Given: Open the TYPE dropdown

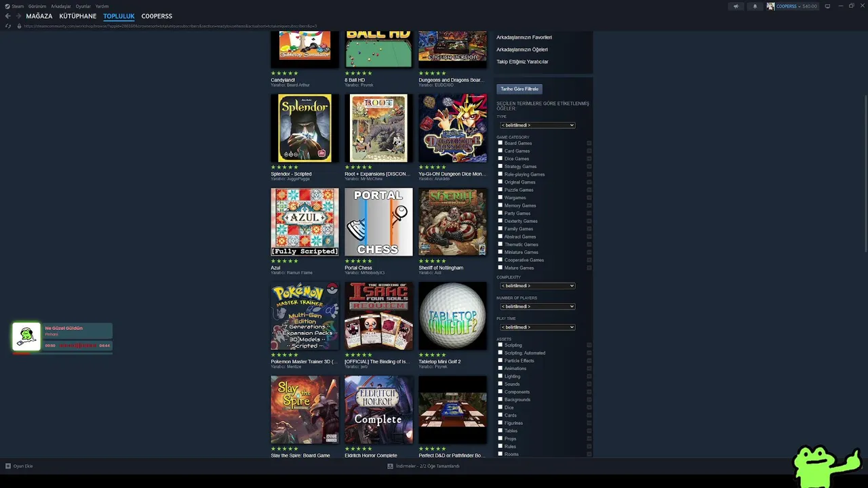Looking at the screenshot, I should 537,125.
